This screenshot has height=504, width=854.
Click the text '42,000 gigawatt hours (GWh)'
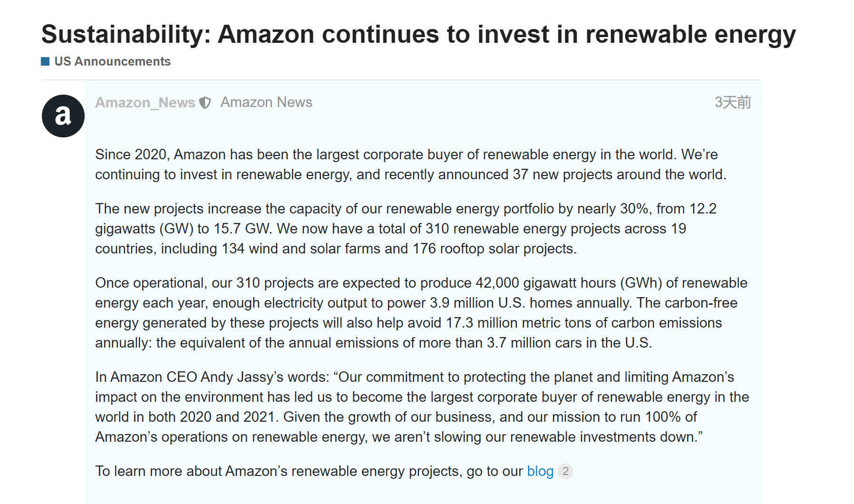(x=569, y=283)
